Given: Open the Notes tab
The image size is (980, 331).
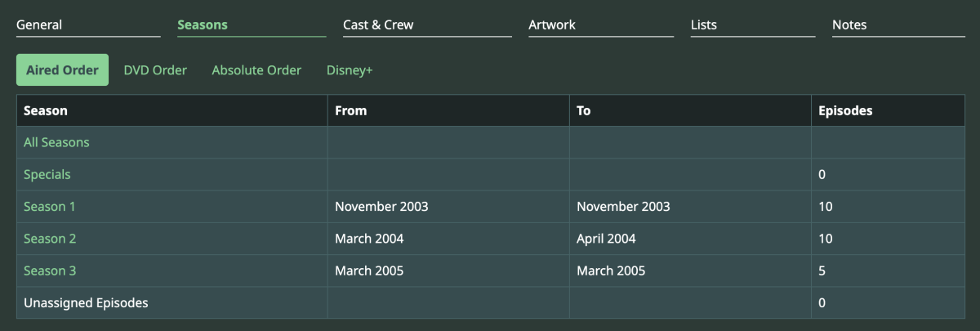Looking at the screenshot, I should (849, 25).
